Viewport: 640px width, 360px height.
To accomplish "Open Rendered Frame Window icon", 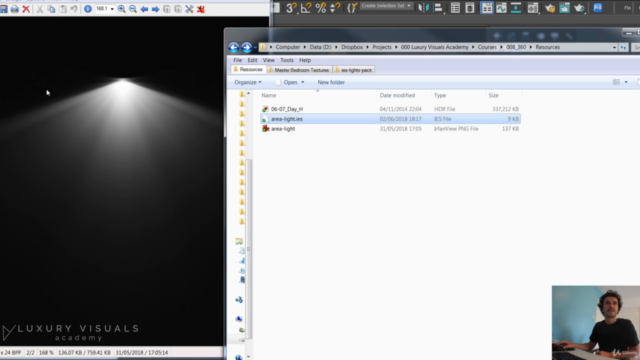I will (x=564, y=7).
